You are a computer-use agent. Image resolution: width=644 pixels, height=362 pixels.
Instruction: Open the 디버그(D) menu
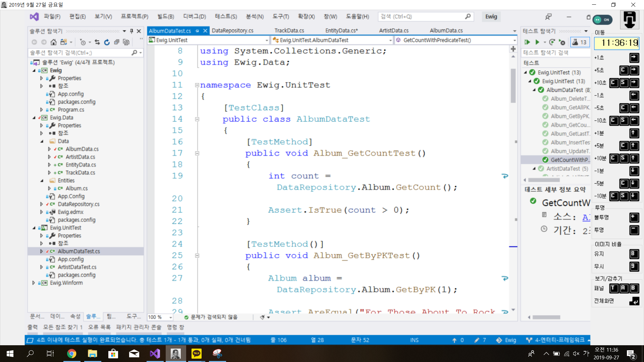point(194,16)
